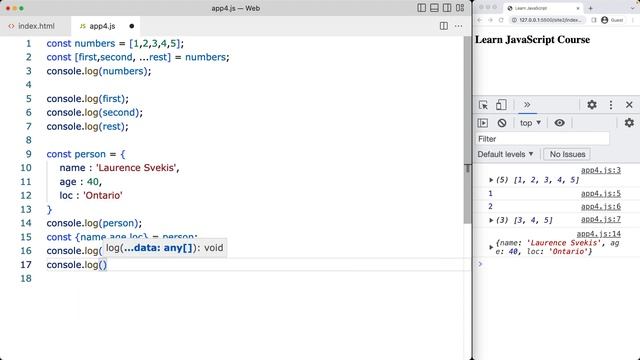640x360 pixels.
Task: Create a live expression with eye icon
Action: [x=559, y=123]
